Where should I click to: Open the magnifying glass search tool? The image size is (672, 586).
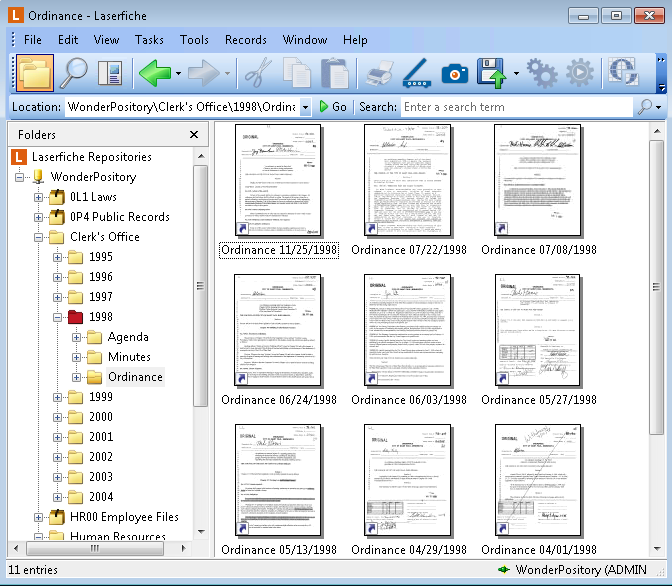73,73
